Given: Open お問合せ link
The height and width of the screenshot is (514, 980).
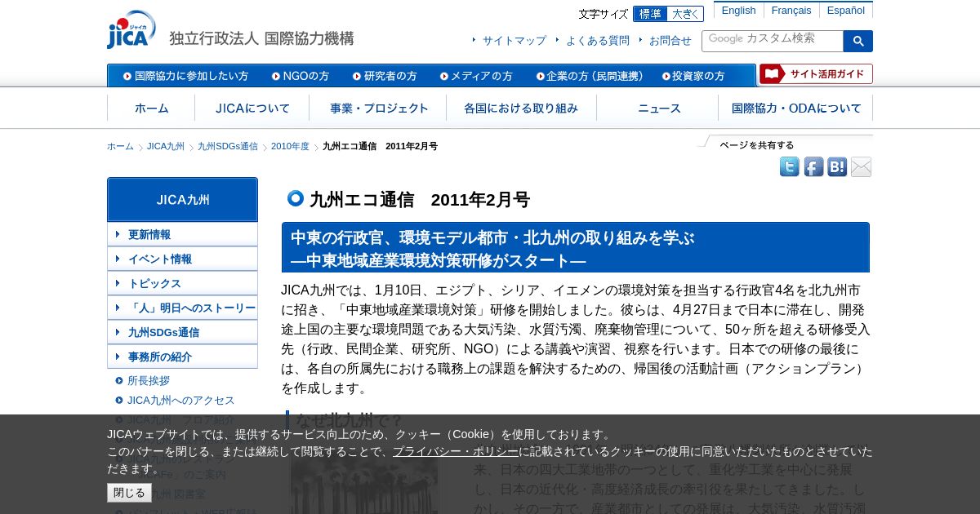Looking at the screenshot, I should pos(670,41).
